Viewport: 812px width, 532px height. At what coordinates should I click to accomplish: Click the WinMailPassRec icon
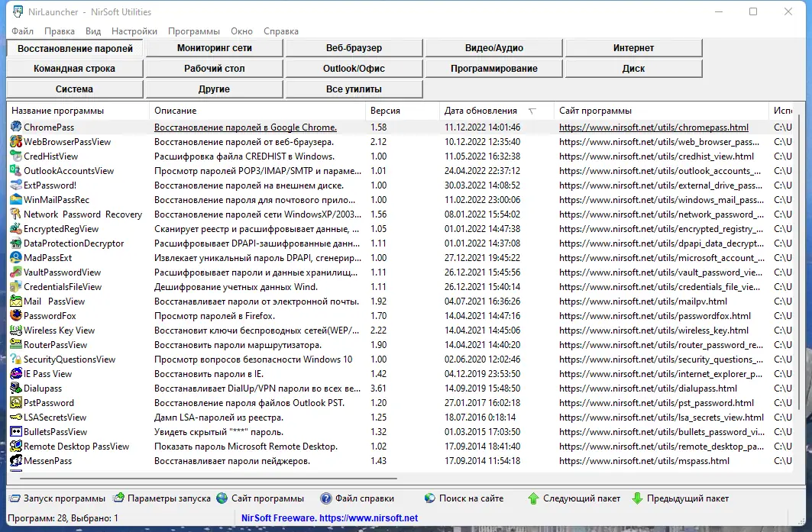click(x=16, y=199)
